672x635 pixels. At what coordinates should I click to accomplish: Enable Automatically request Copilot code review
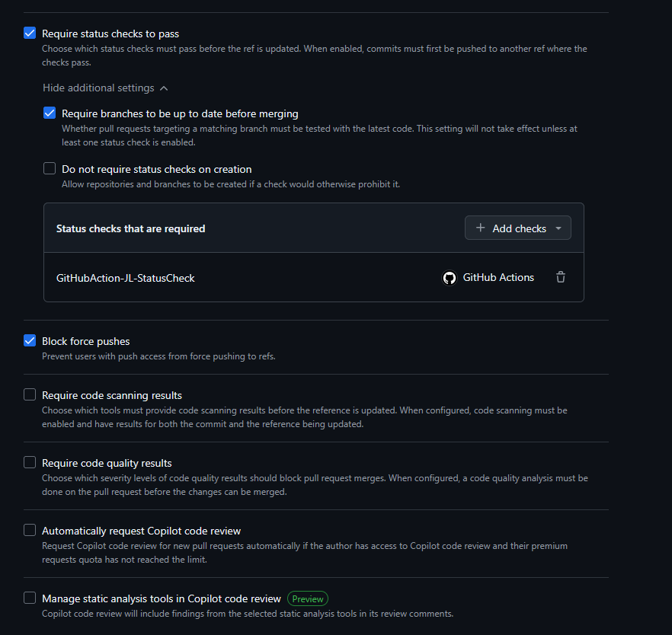(29, 530)
